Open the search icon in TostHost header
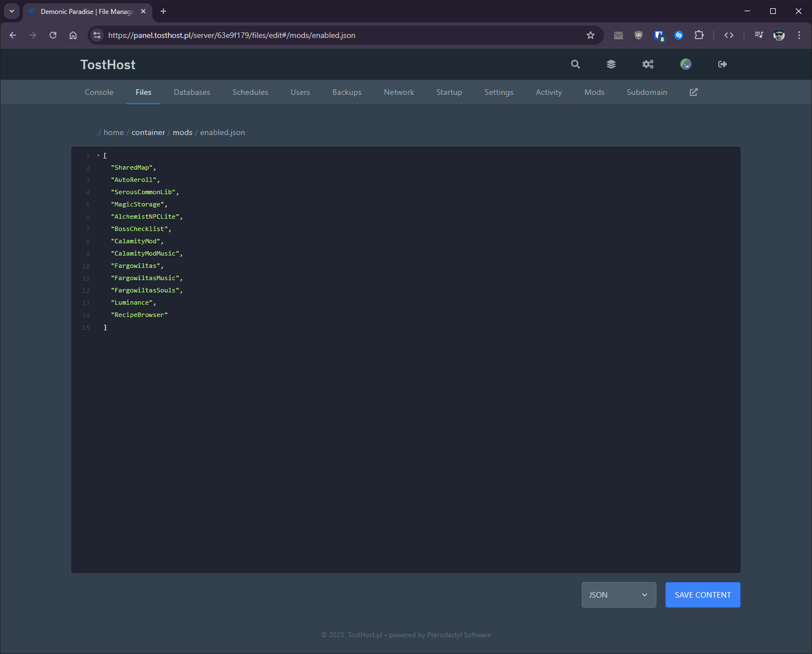Image resolution: width=812 pixels, height=654 pixels. (x=576, y=64)
